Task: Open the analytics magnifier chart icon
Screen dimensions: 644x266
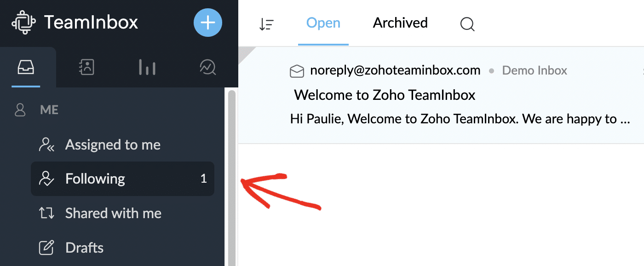Action: pyautogui.click(x=207, y=68)
